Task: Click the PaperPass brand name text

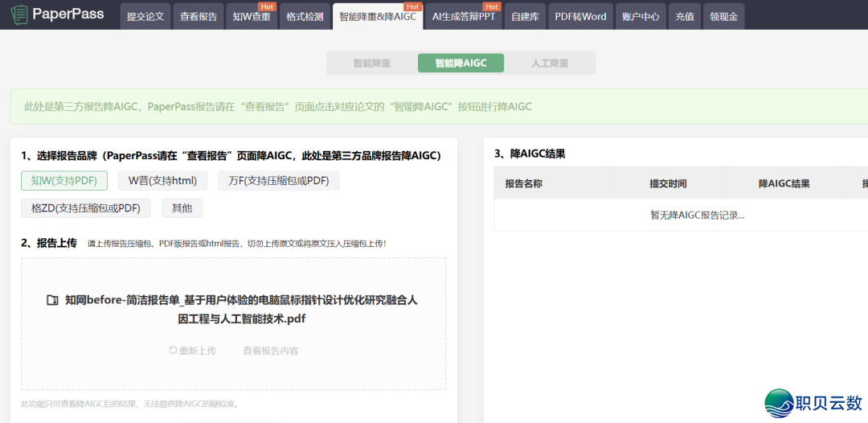Action: [68, 14]
